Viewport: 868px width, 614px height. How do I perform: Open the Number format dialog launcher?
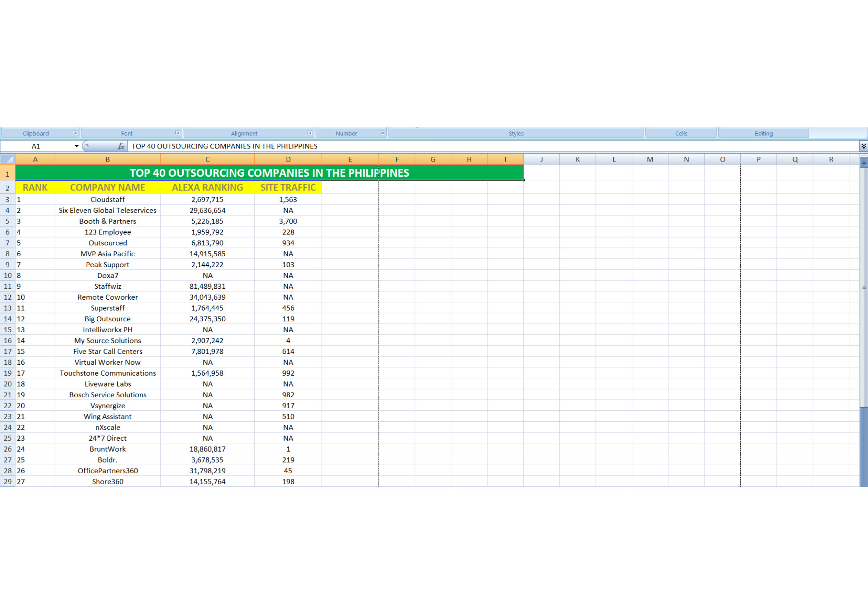382,133
